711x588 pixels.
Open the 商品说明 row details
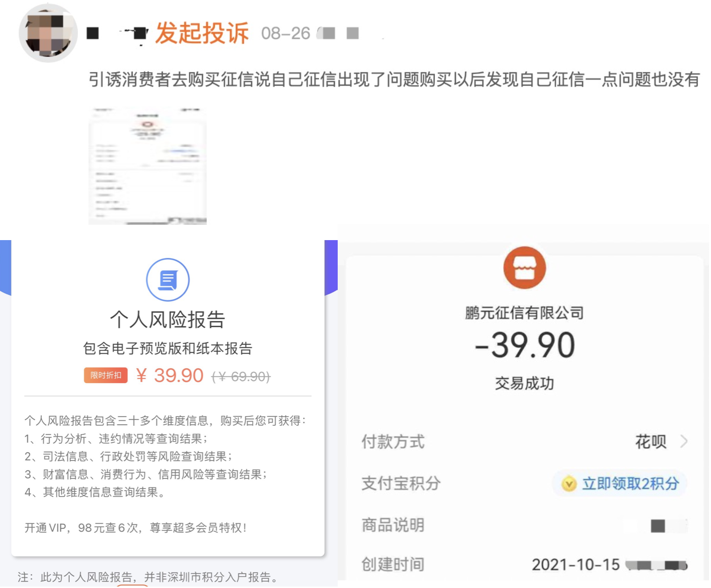[x=524, y=525]
